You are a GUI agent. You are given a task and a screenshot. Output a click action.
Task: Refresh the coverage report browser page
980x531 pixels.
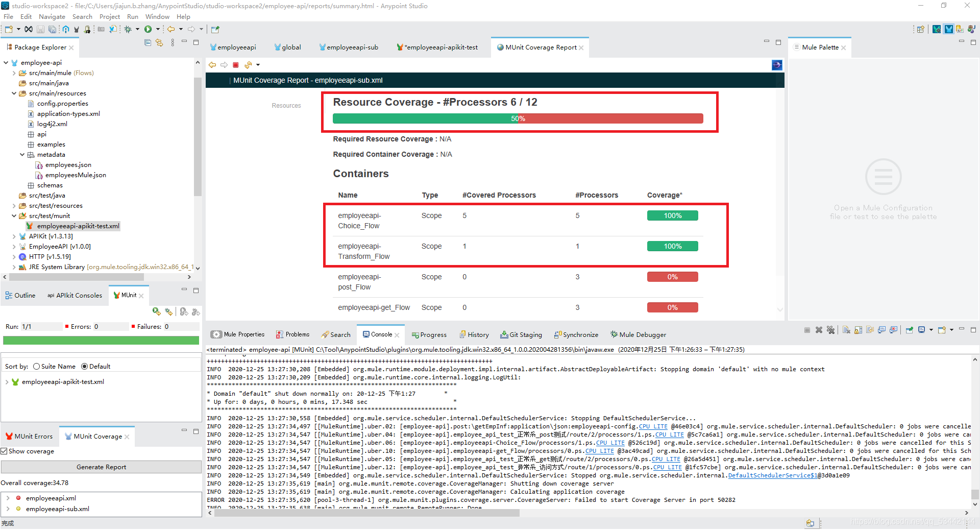[x=248, y=65]
